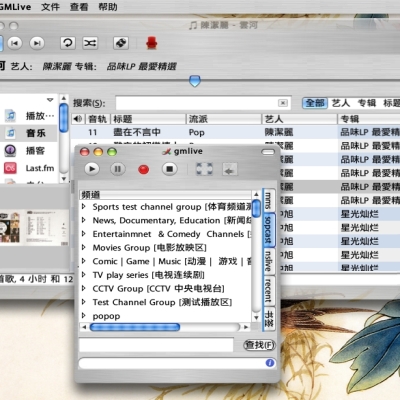Open the 查看 menu

(79, 7)
